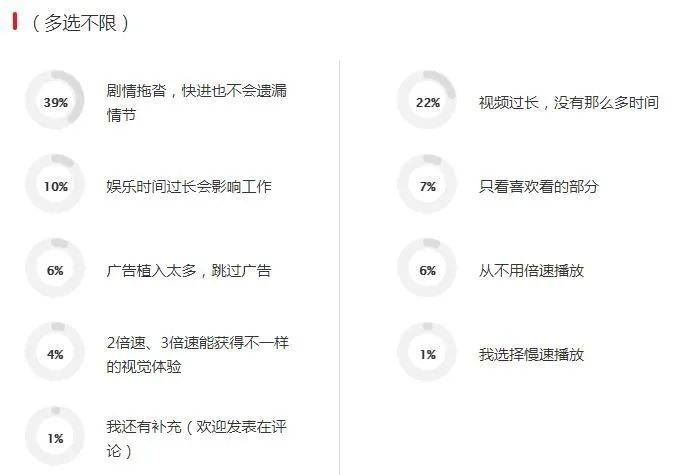Click the 1% ring beside 我选择慢速播放

click(x=427, y=354)
